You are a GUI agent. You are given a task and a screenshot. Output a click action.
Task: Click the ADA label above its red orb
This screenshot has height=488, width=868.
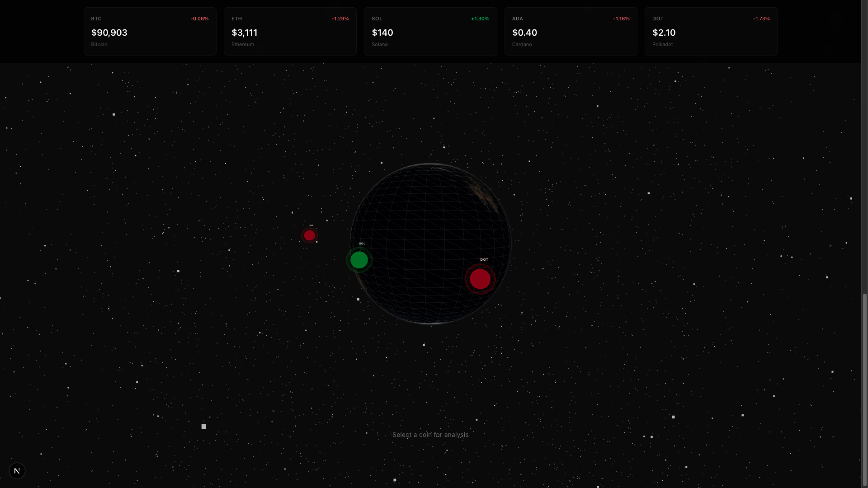point(311,225)
